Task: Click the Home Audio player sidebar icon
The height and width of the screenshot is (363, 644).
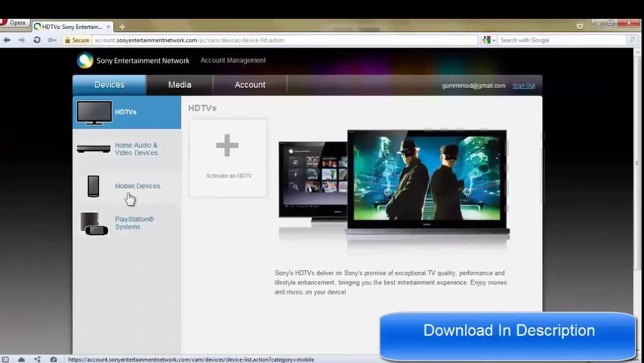Action: click(x=94, y=149)
